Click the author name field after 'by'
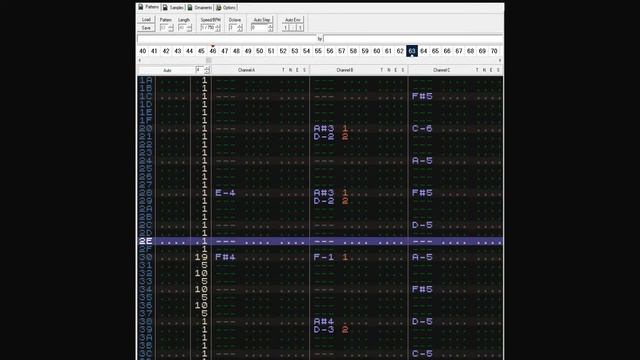This screenshot has width=640, height=360. tap(413, 39)
